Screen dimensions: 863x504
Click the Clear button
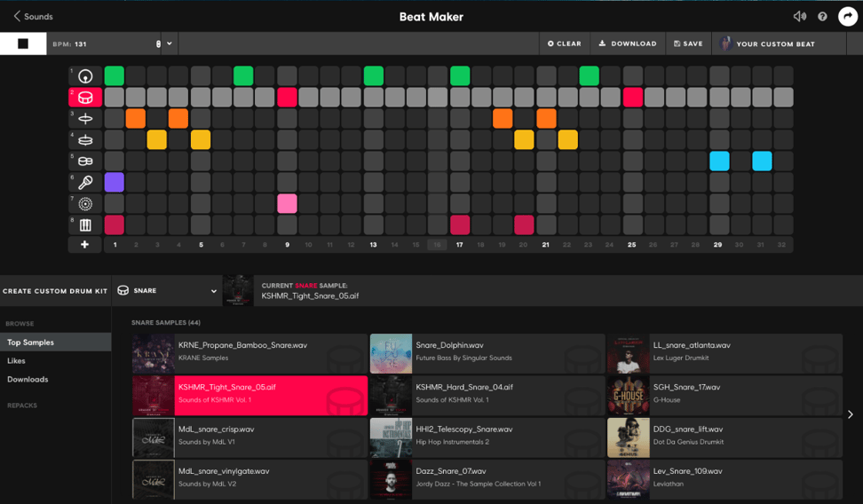click(565, 43)
